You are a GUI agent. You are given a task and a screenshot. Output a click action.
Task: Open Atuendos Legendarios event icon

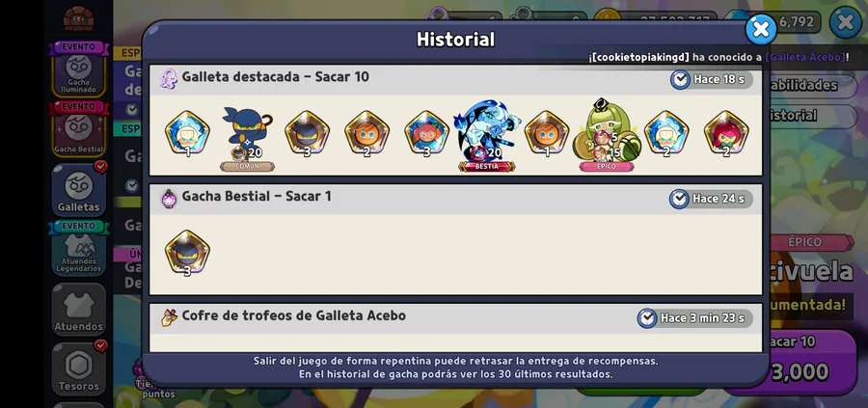(79, 249)
